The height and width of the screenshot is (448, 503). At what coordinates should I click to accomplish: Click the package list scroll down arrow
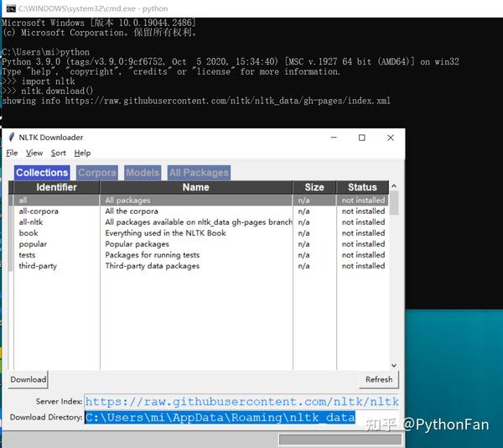click(x=394, y=365)
